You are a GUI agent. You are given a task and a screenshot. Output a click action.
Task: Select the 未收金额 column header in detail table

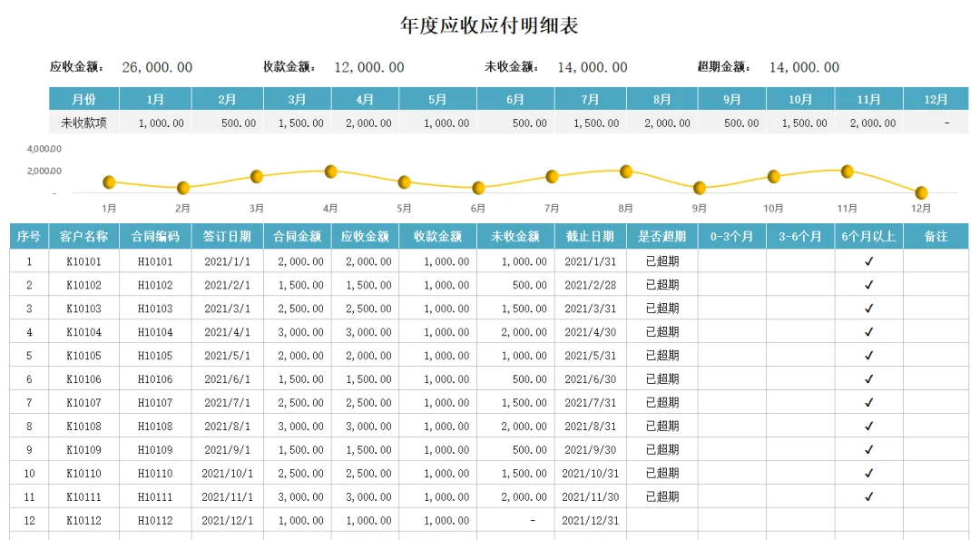pyautogui.click(x=515, y=236)
